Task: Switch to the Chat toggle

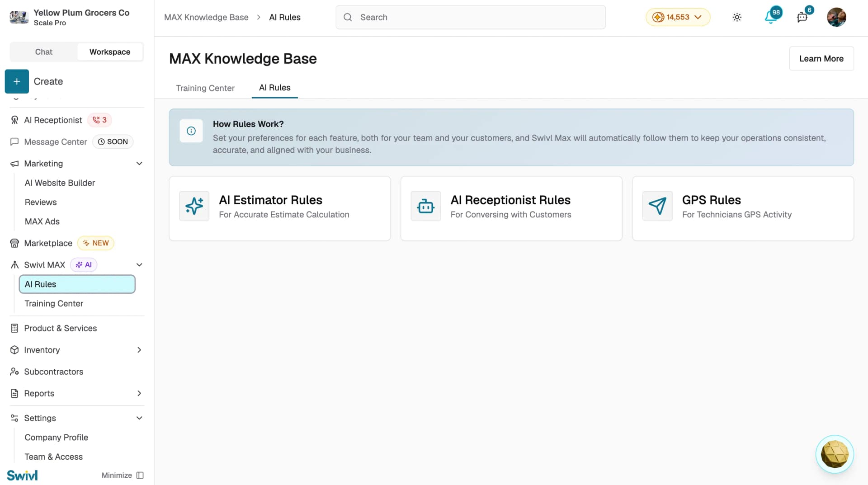Action: coord(44,52)
